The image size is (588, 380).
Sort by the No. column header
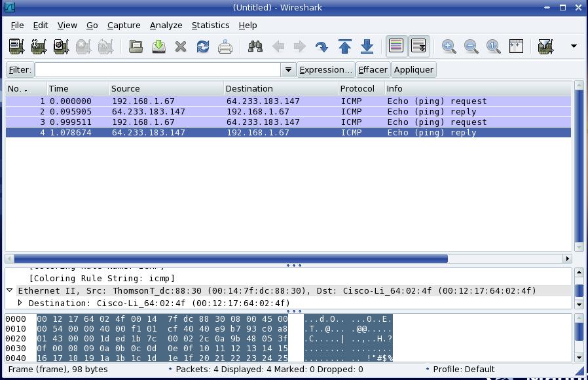[26, 89]
